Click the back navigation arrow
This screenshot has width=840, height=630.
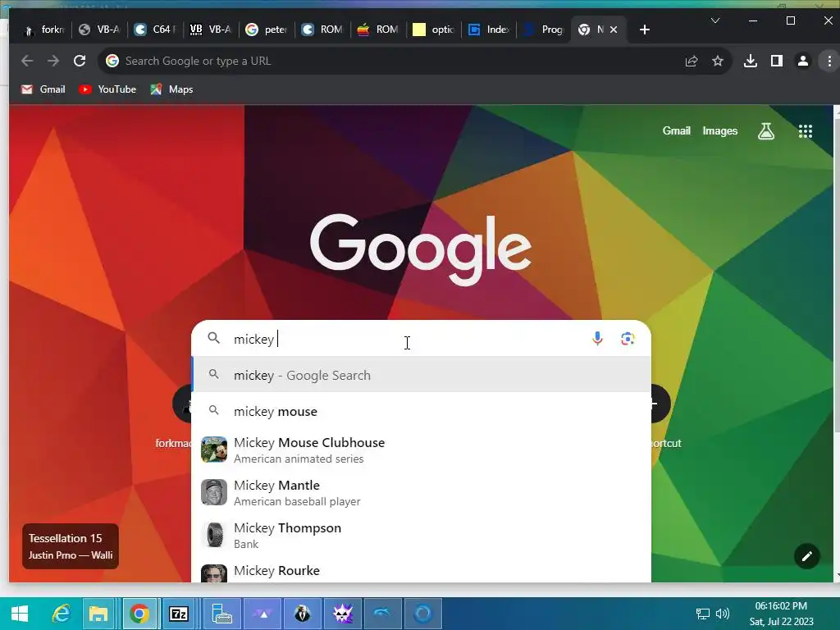point(27,61)
